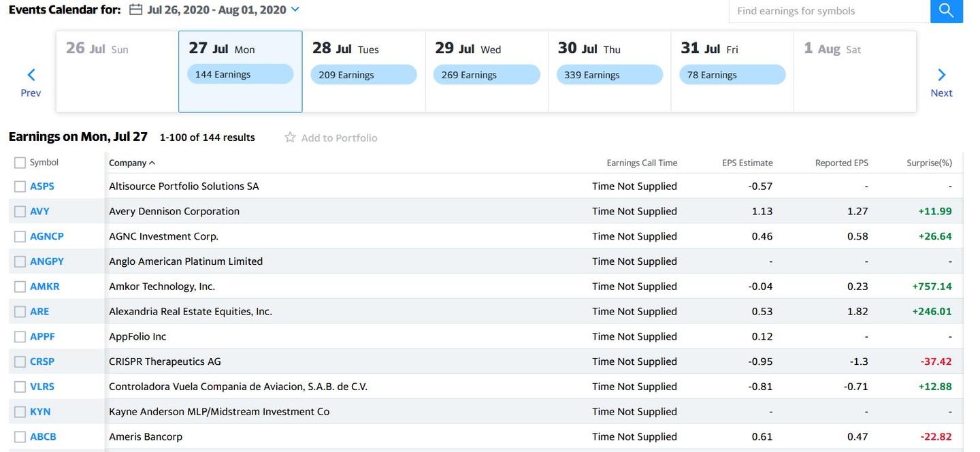Click Amkor Technology, Inc. company name
This screenshot has height=452, width=980.
point(162,287)
